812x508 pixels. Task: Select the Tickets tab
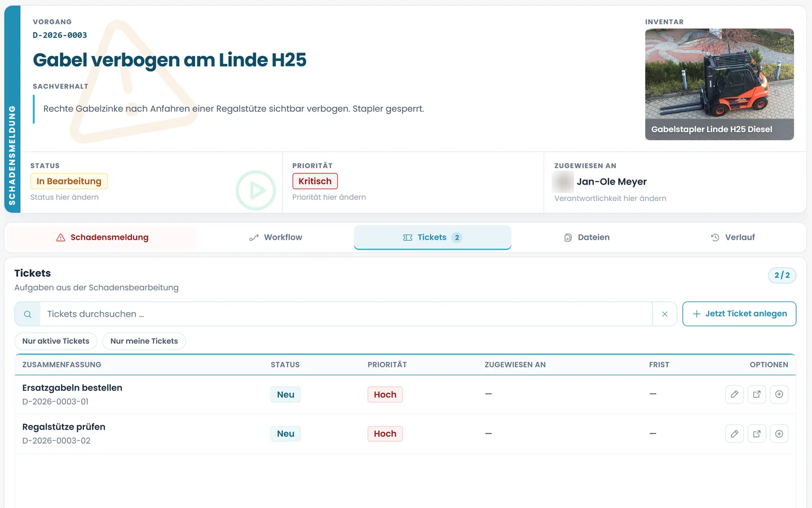[x=433, y=238]
